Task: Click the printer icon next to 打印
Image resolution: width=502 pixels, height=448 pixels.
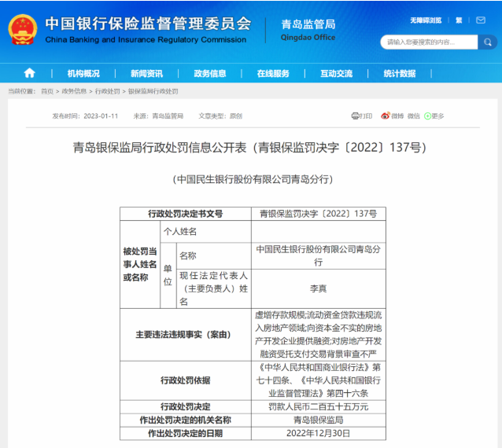Action: click(355, 116)
